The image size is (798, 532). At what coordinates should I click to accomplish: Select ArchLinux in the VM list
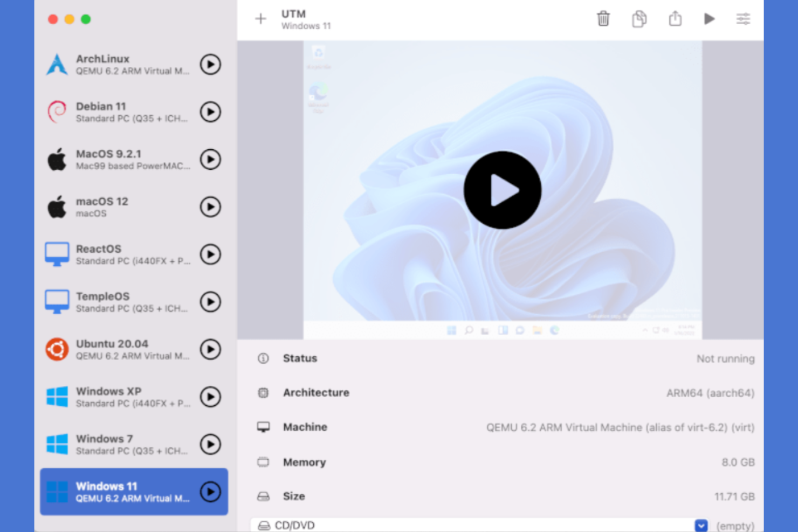tap(134, 64)
